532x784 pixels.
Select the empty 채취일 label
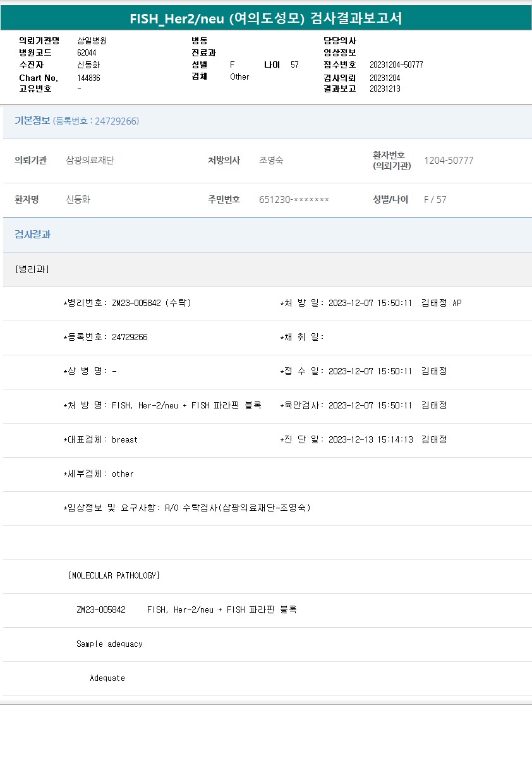(302, 337)
